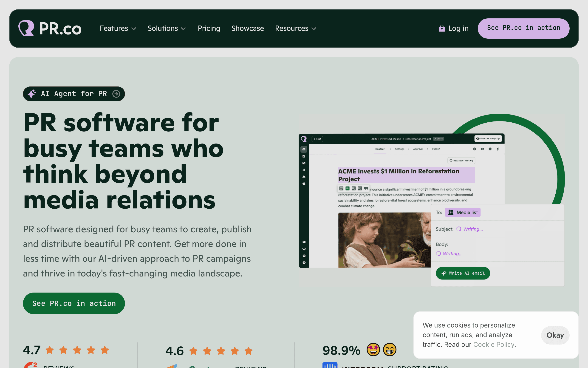This screenshot has height=368, width=588.
Task: Click the Log in link
Action: (x=453, y=29)
